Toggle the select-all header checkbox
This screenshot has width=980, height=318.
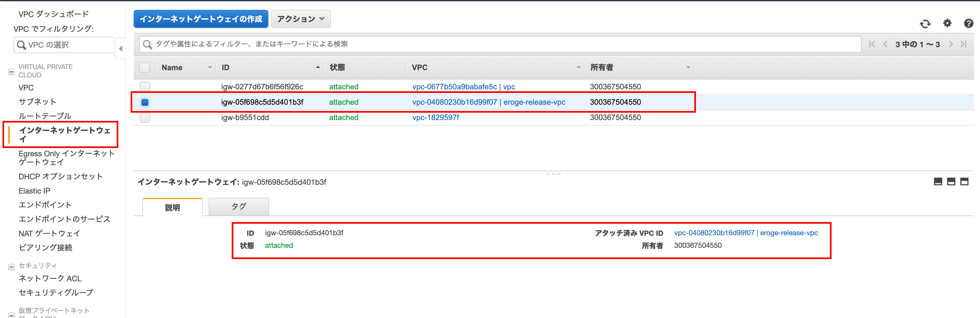145,68
